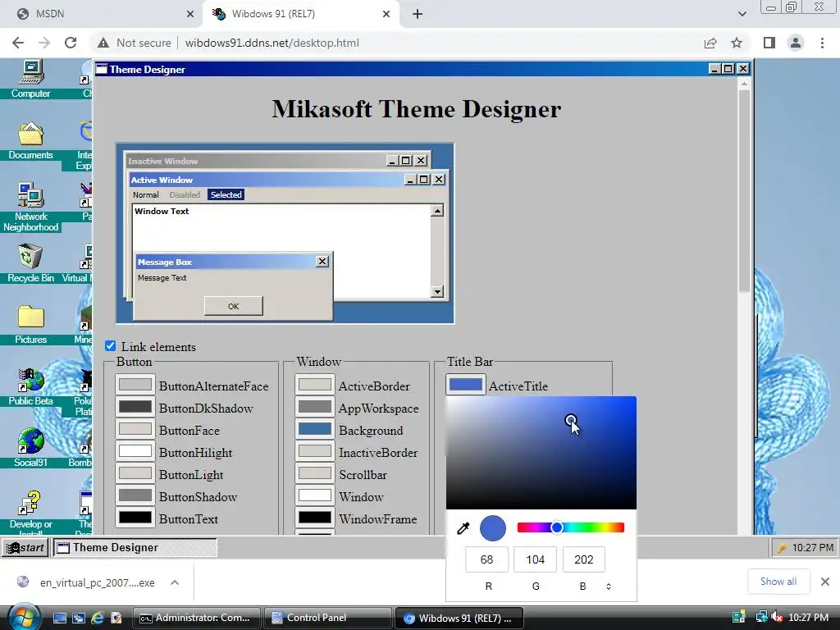The image size is (840, 630).
Task: Go back using the browser arrow
Action: (x=18, y=43)
